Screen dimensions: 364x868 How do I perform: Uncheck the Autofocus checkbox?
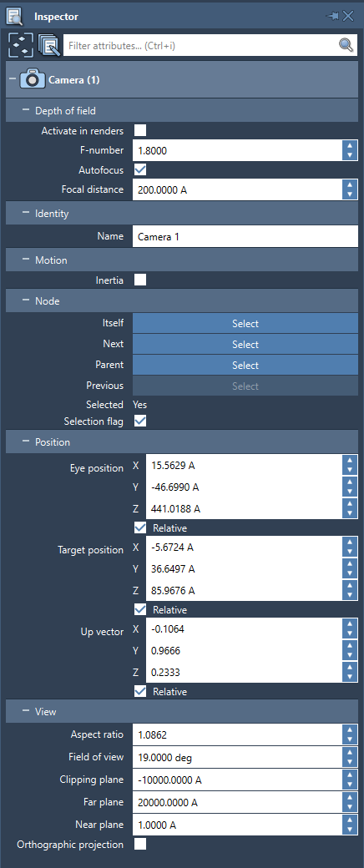click(140, 170)
